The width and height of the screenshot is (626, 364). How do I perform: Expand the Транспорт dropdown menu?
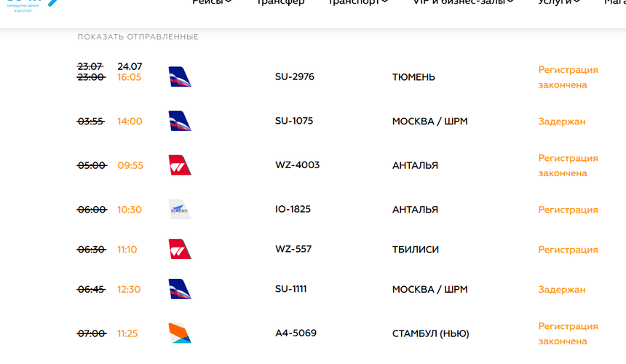click(x=357, y=2)
